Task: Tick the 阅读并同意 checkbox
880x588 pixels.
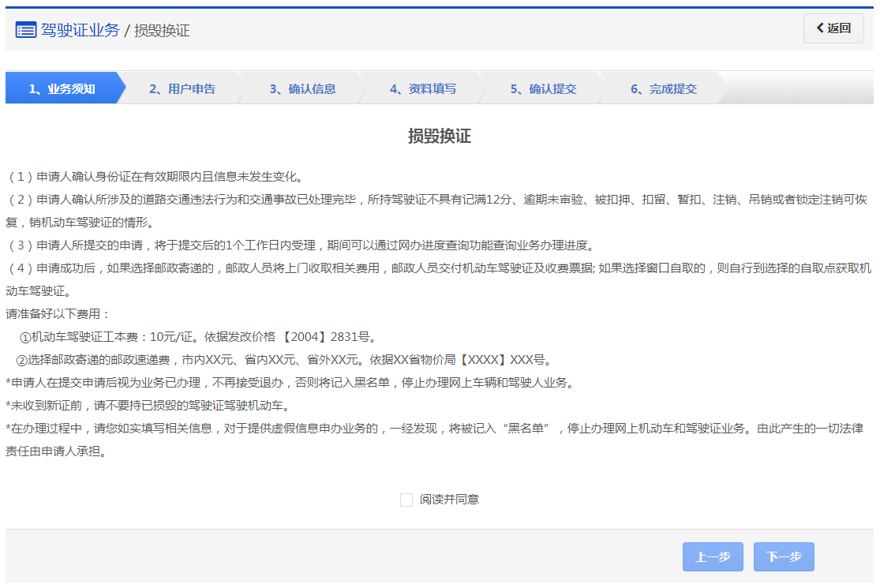Action: 406,500
